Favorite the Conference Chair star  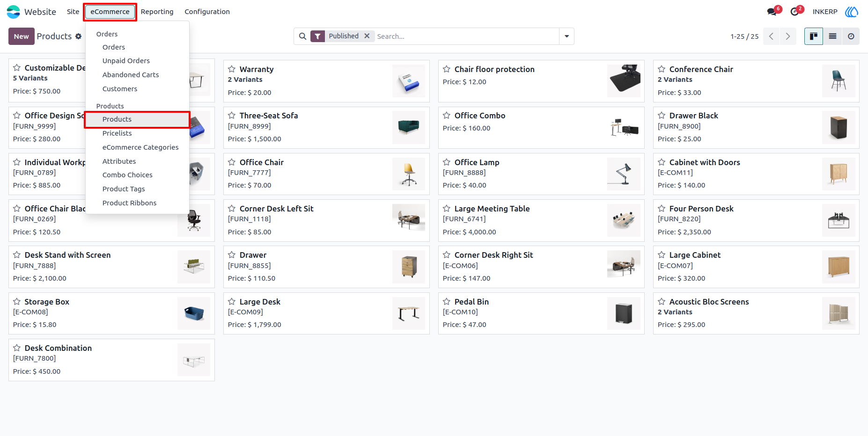click(x=662, y=69)
